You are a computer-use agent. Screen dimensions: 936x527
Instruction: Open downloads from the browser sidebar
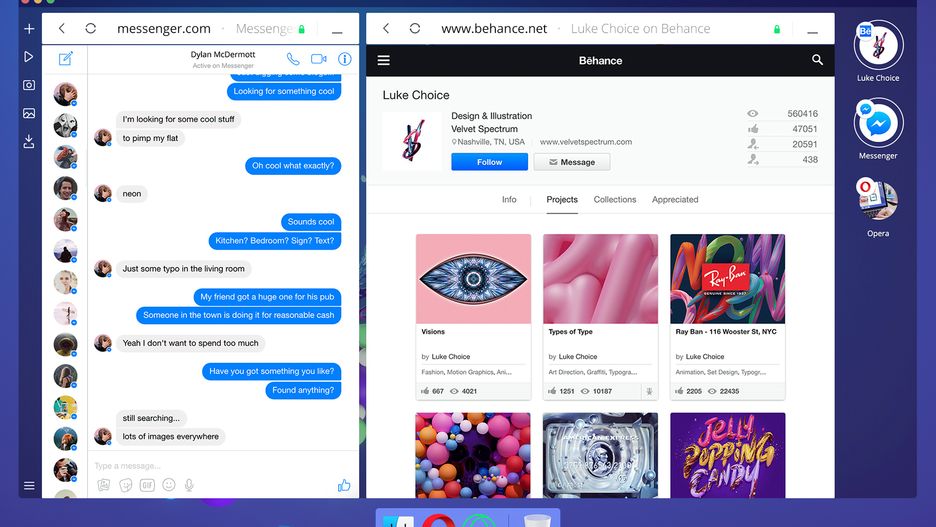[29, 141]
